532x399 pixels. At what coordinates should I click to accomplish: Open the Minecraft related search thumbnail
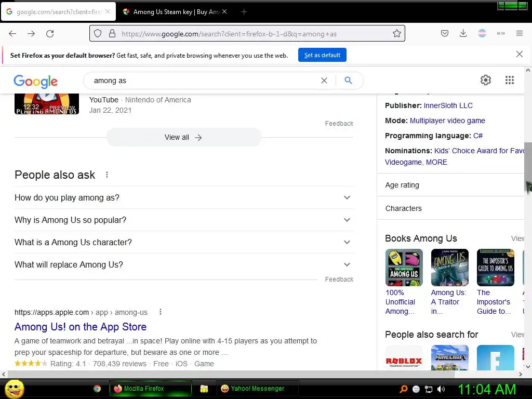pyautogui.click(x=449, y=358)
